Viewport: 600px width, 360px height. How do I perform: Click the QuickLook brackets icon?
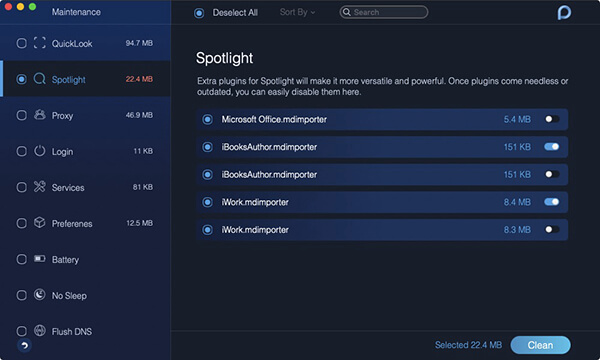click(39, 43)
